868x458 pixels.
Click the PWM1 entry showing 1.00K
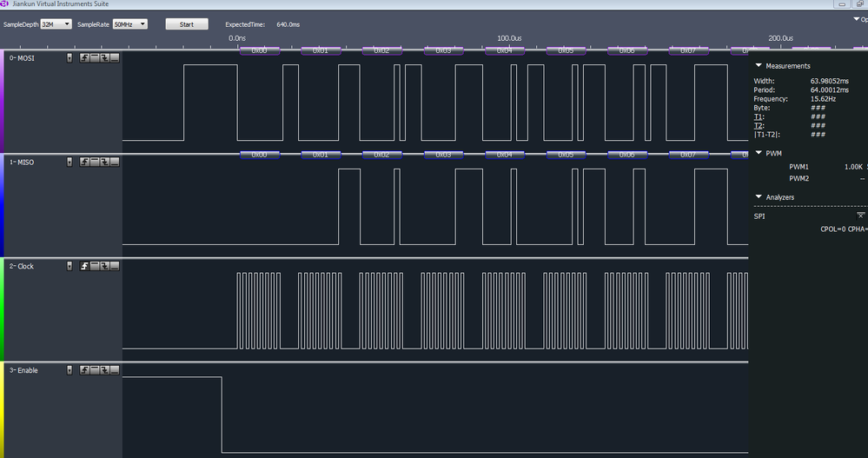(x=826, y=167)
